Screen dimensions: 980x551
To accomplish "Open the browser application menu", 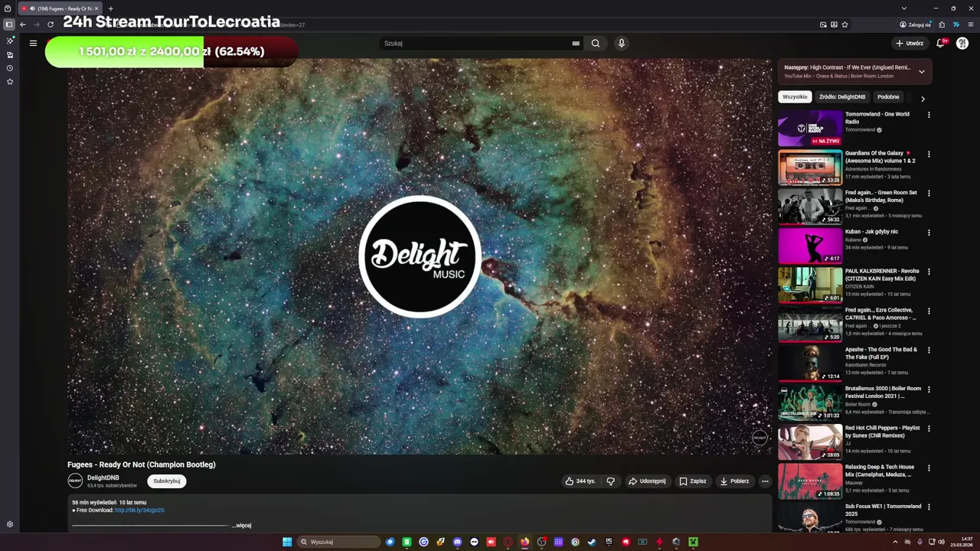I will coord(970,24).
